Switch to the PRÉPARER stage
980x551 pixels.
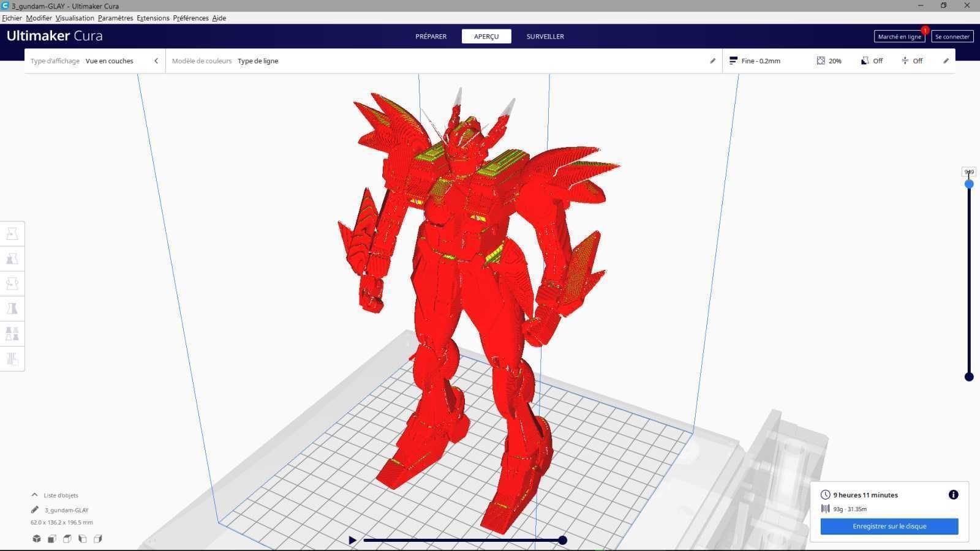click(431, 36)
